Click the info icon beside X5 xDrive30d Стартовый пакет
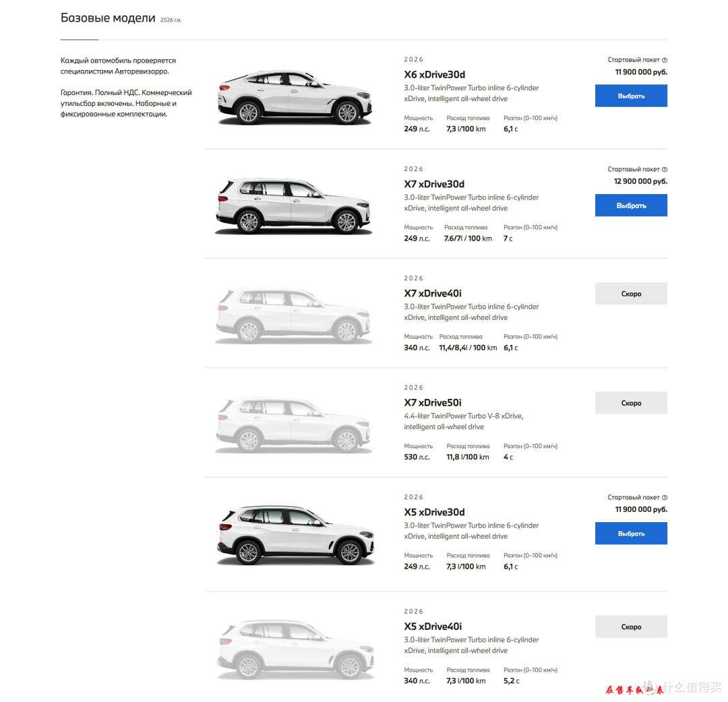Screen dimensions: 728x702 coord(665,497)
